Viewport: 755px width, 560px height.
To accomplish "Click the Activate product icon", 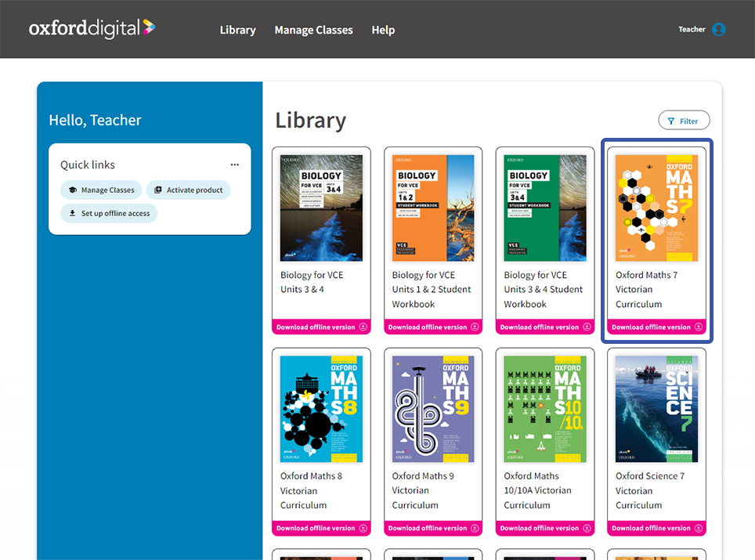I will pyautogui.click(x=158, y=190).
